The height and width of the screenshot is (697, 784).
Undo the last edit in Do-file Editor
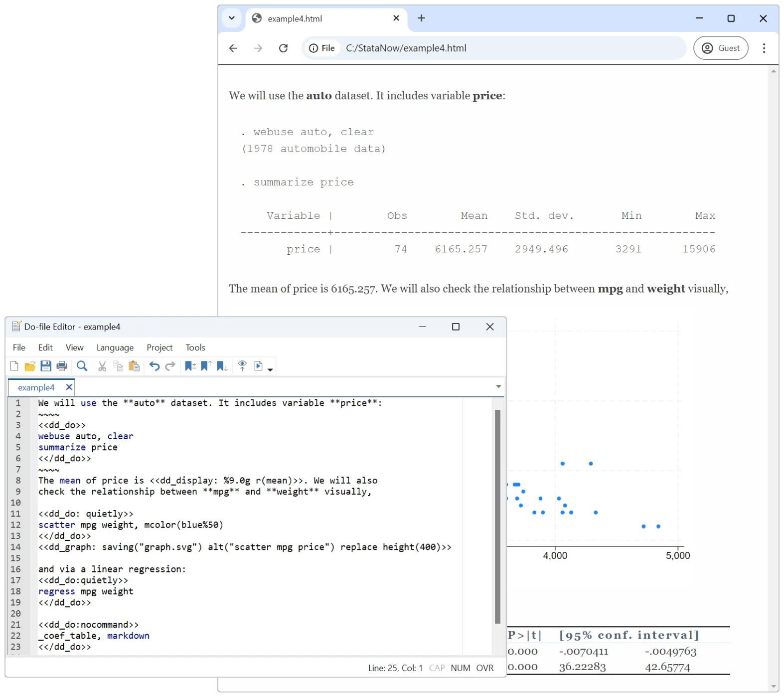pos(155,366)
